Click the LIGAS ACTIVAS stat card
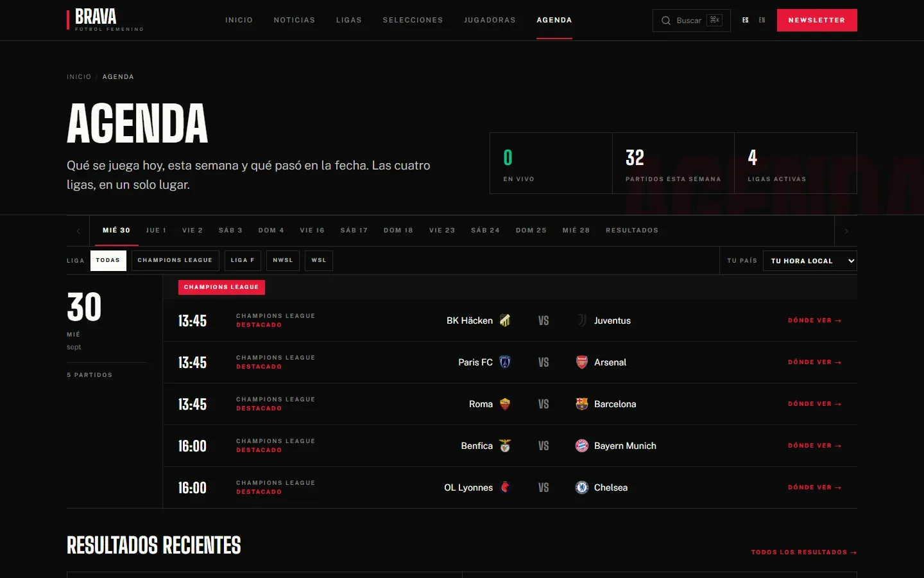 (x=796, y=163)
